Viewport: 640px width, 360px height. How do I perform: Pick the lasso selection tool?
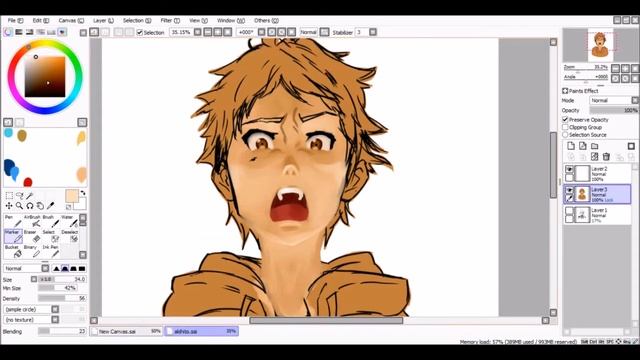20,196
